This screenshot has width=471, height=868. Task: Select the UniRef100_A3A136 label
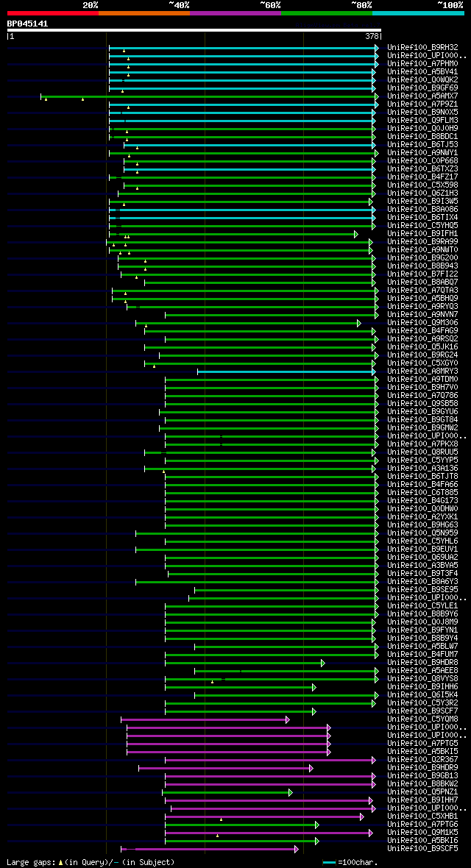point(422,469)
